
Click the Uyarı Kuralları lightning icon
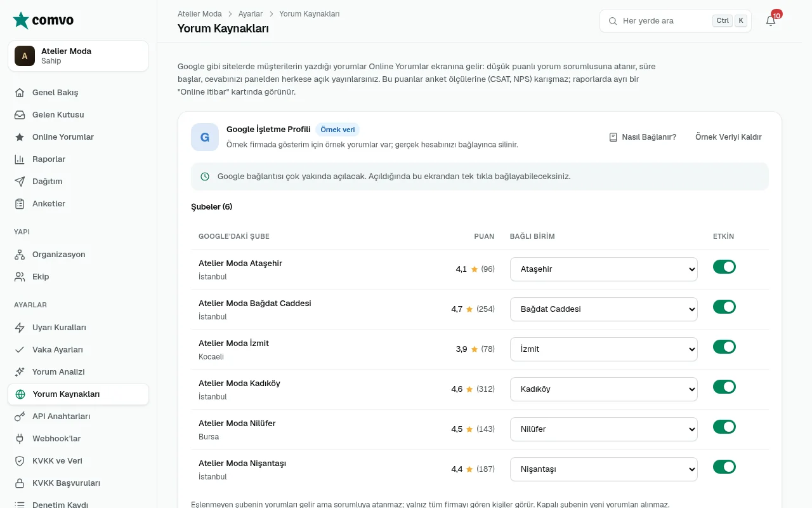(20, 328)
